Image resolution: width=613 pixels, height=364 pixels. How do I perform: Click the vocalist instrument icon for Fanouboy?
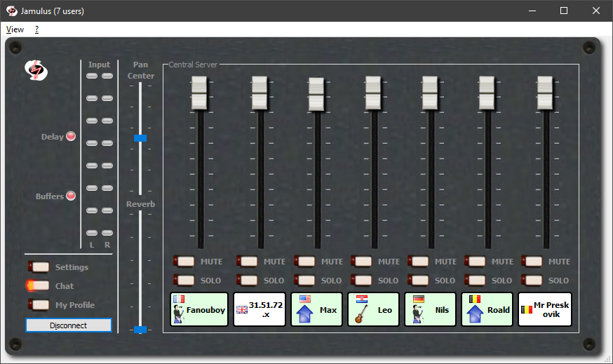coord(179,314)
